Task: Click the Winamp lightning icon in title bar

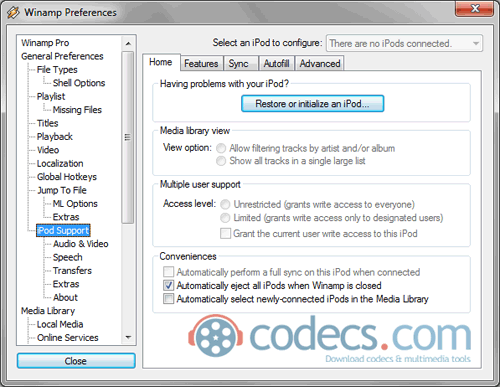Action: click(x=13, y=13)
